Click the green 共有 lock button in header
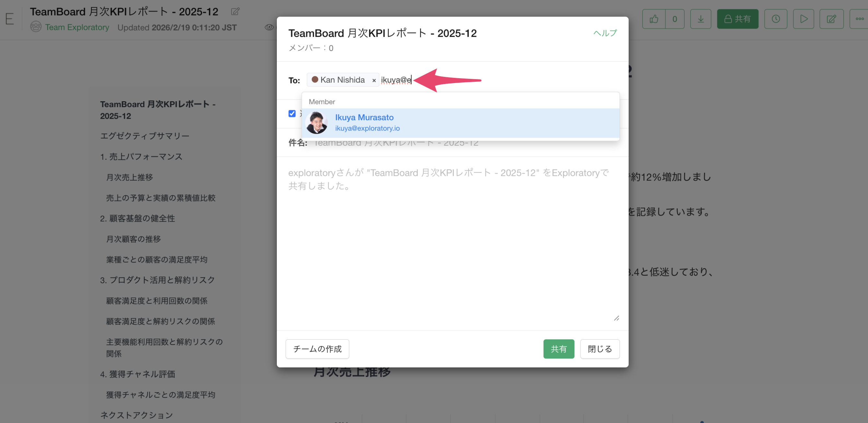Viewport: 868px width, 423px height. tap(737, 19)
